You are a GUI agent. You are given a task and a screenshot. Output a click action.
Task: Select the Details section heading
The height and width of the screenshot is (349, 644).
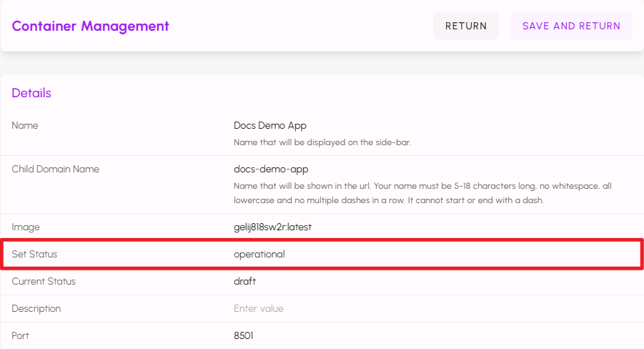[31, 93]
